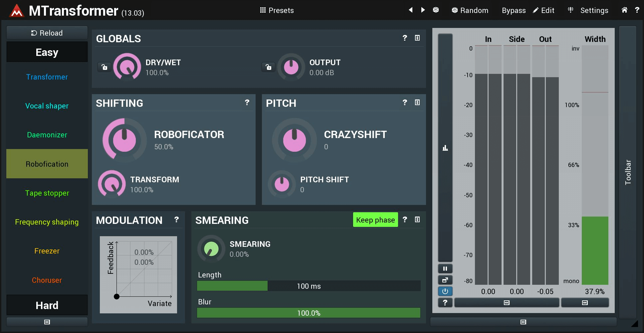Click the histogram icon on meter strip
The width and height of the screenshot is (644, 333).
pyautogui.click(x=445, y=148)
